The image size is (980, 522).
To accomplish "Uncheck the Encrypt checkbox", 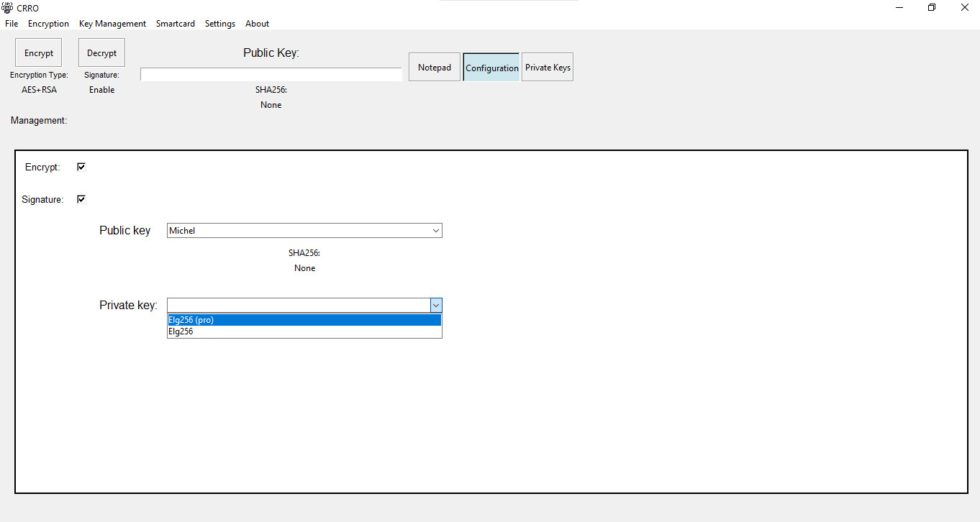I will coord(81,167).
